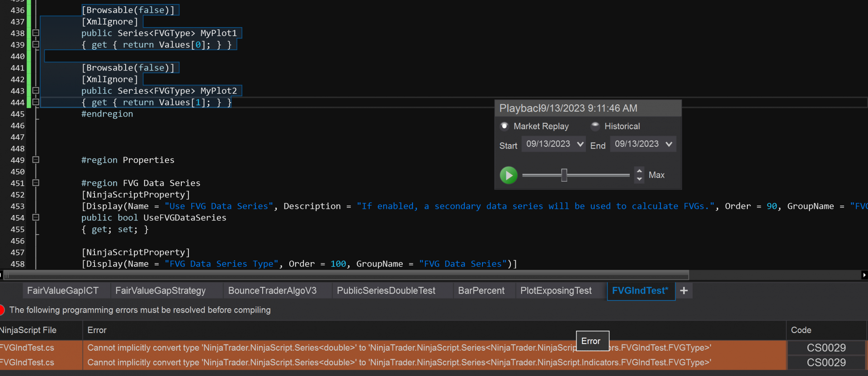Screen dimensions: 868x376
Task: Collapse the FVG Data Series region
Action: (36, 183)
